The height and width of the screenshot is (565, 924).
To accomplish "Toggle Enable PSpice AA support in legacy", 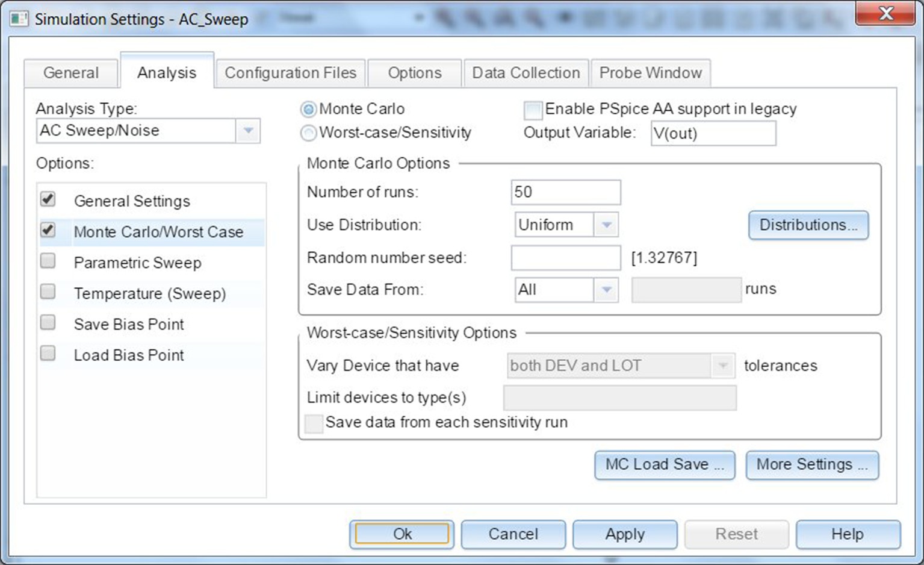I will [x=533, y=110].
